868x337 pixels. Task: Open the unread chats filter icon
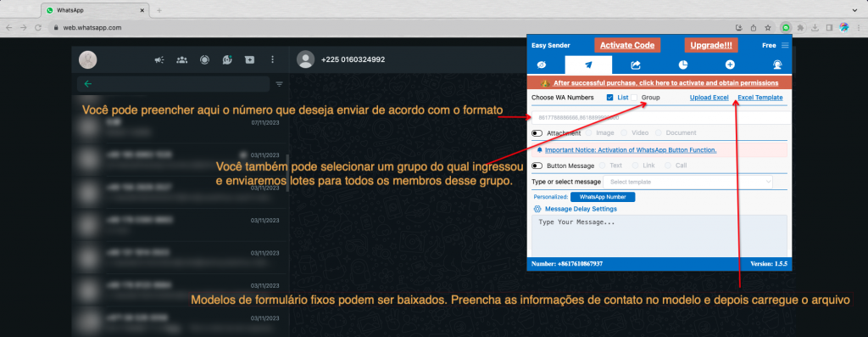point(280,84)
